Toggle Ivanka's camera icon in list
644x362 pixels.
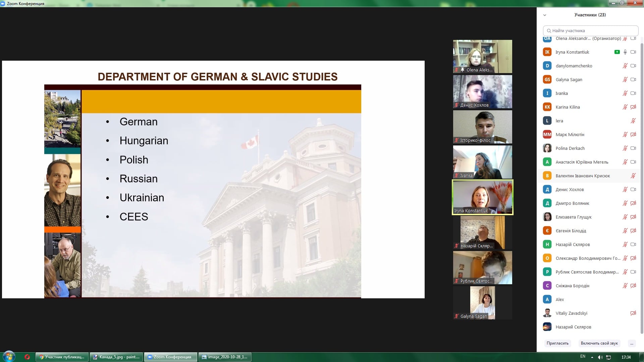point(633,93)
